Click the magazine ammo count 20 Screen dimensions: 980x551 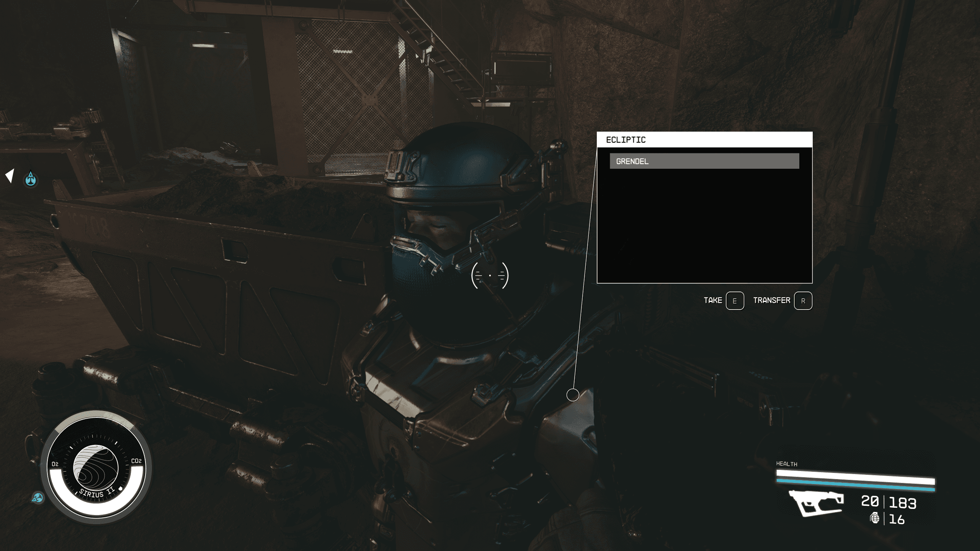[x=870, y=501]
